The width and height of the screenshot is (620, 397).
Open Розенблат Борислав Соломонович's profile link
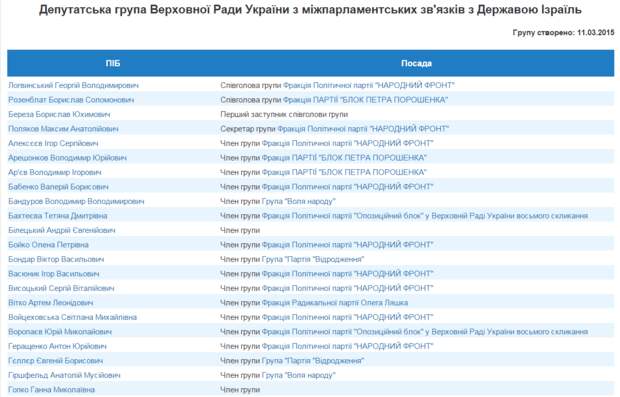click(71, 100)
